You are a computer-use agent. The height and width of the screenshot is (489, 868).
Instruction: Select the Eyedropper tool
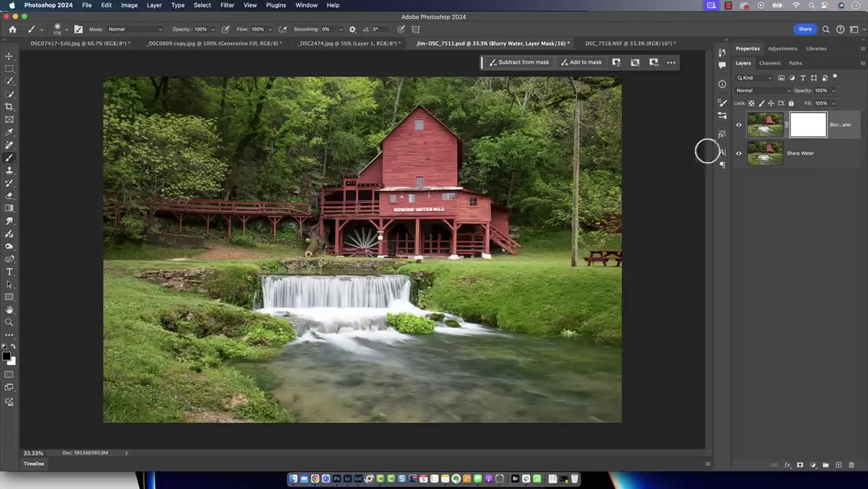click(9, 132)
